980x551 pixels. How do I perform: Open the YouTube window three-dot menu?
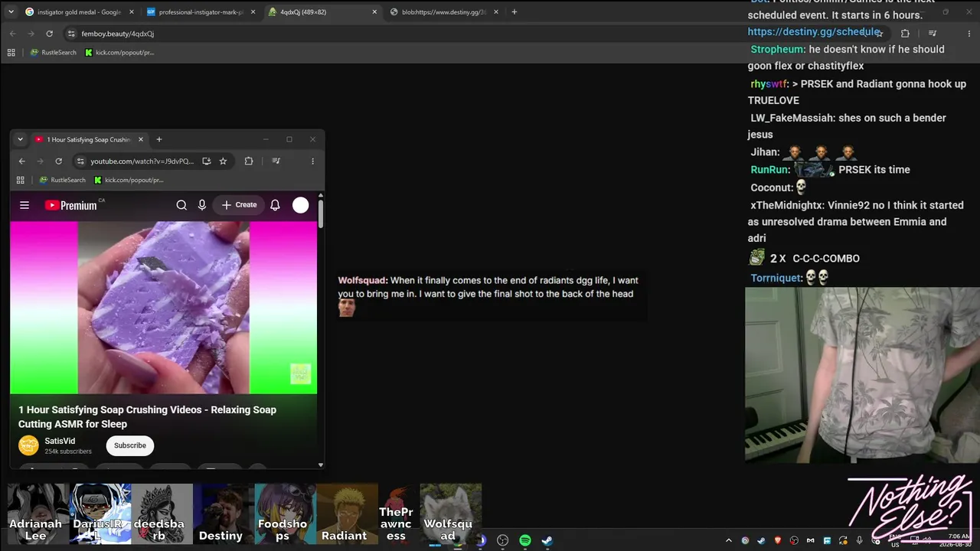pyautogui.click(x=312, y=161)
